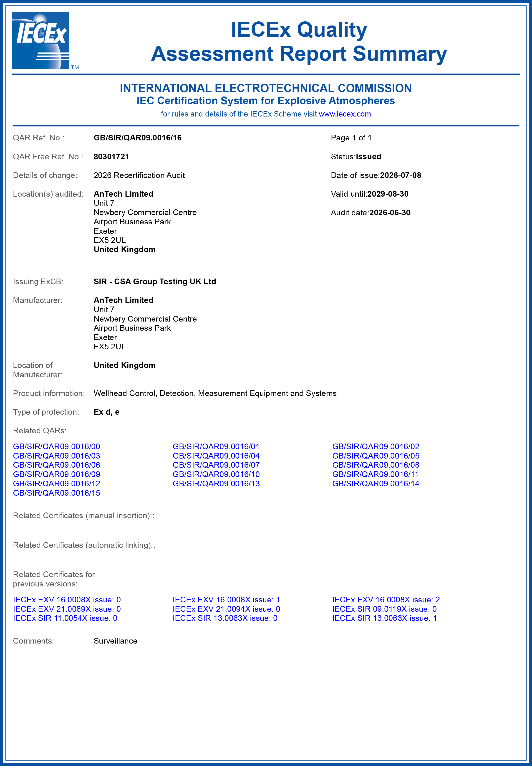This screenshot has width=532, height=766.
Task: Click the QAR free reference number 80301721
Action: (x=111, y=156)
